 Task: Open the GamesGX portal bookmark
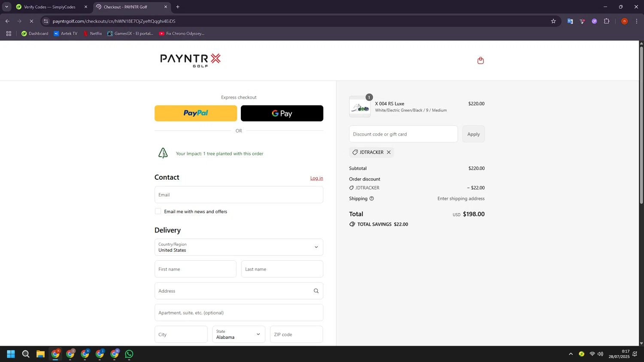pos(130,33)
